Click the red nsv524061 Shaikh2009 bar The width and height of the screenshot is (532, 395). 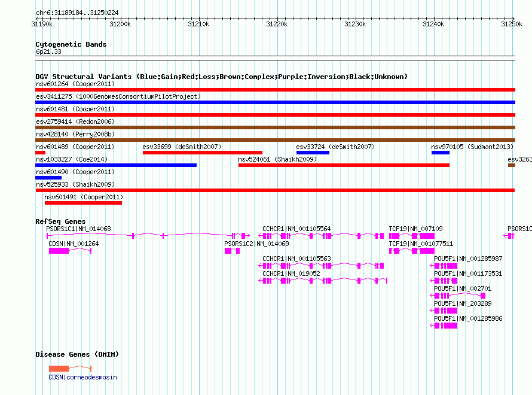pos(344,165)
